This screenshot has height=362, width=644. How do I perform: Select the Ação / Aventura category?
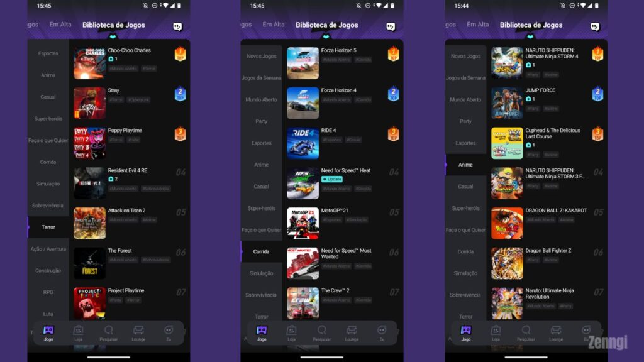(x=48, y=249)
